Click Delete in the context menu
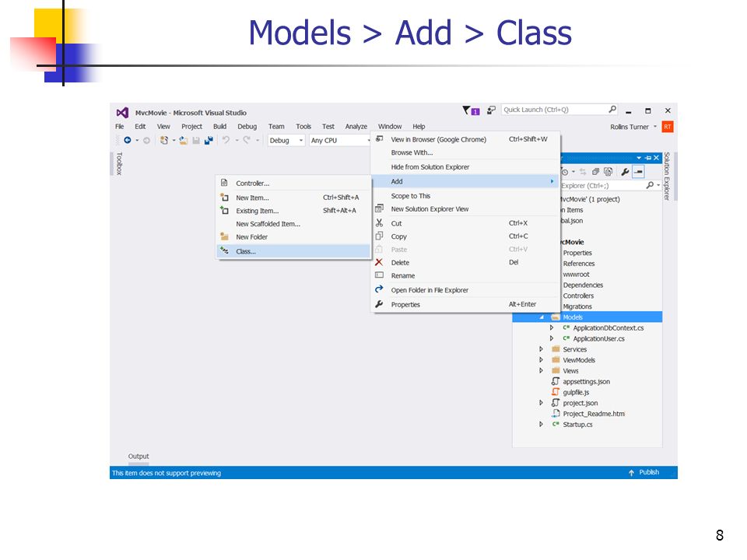Image resolution: width=747 pixels, height=560 pixels. point(465,262)
